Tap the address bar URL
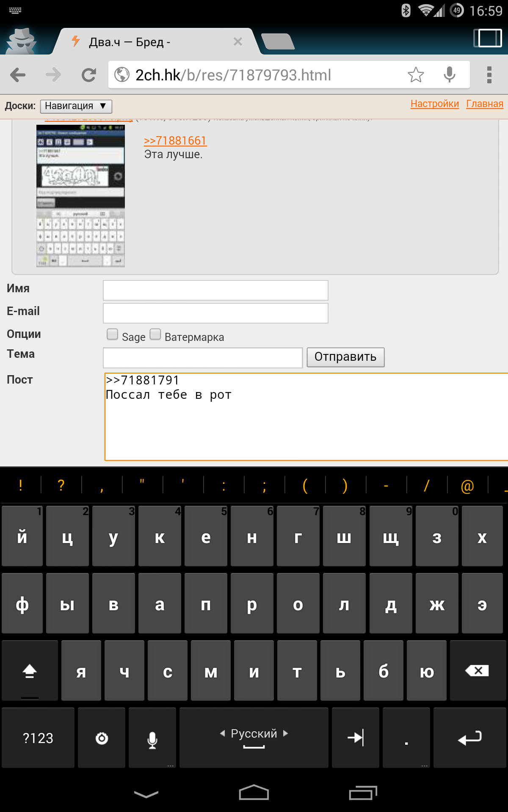This screenshot has width=508, height=812. coord(233,75)
